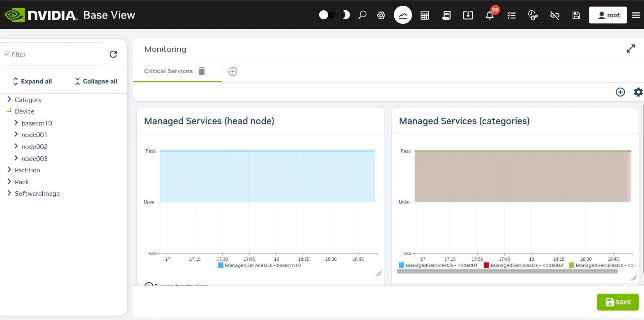Image resolution: width=644 pixels, height=320 pixels.
Task: Expand the node003 device
Action: point(16,158)
